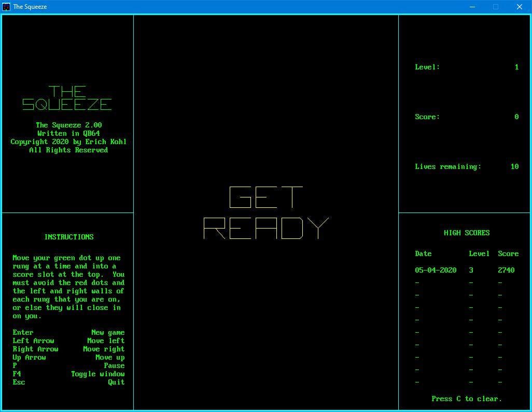Screen dimensions: 532x412
Task: Click high score value 2740
Action: [506, 270]
